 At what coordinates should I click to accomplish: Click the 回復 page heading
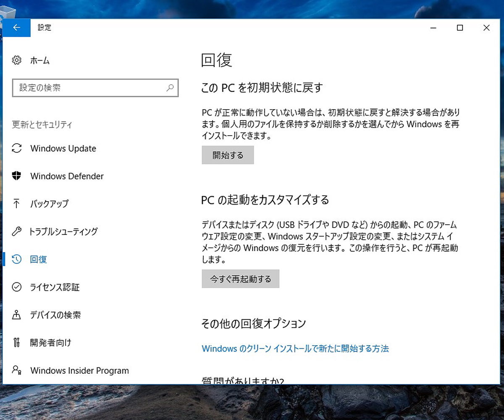coord(217,60)
